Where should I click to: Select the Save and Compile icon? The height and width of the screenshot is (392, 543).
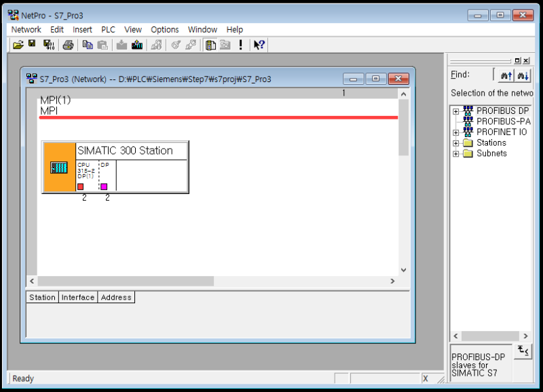(49, 44)
